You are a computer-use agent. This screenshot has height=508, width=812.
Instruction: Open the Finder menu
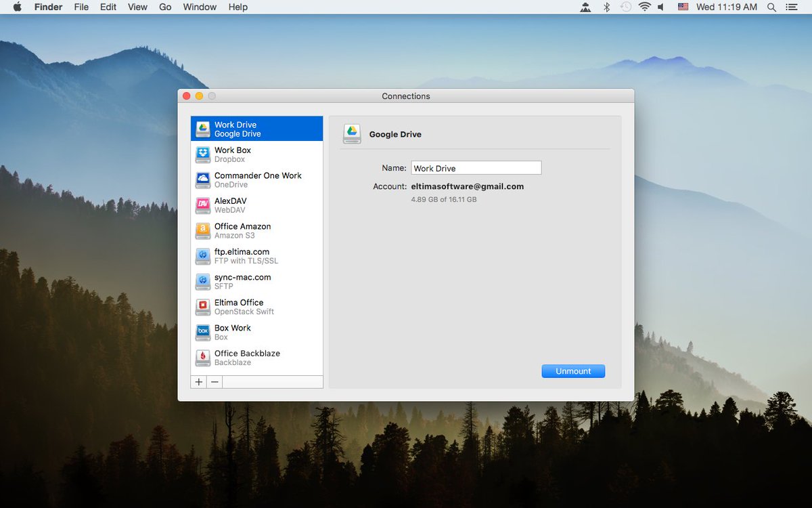(48, 7)
